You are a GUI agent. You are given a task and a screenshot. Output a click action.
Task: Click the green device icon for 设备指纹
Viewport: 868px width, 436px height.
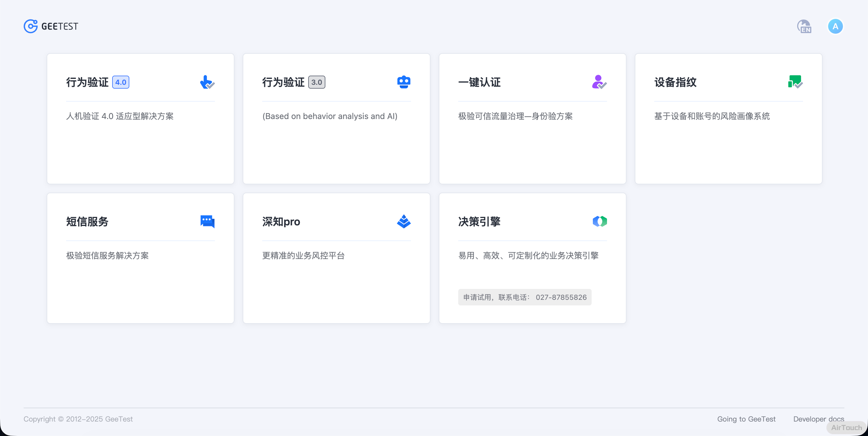click(795, 82)
